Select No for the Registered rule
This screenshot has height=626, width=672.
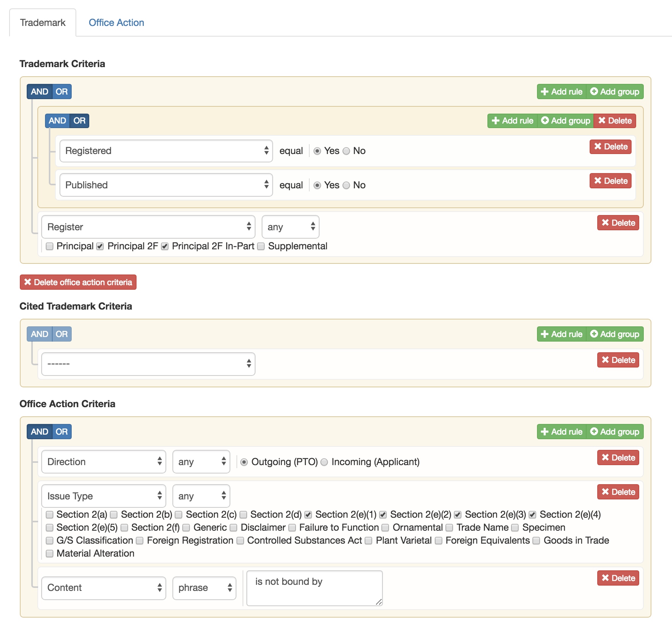point(346,151)
